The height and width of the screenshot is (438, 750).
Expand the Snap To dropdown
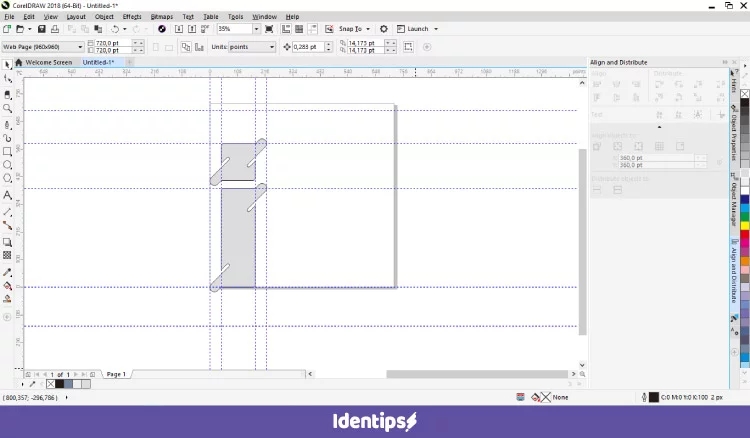(368, 30)
